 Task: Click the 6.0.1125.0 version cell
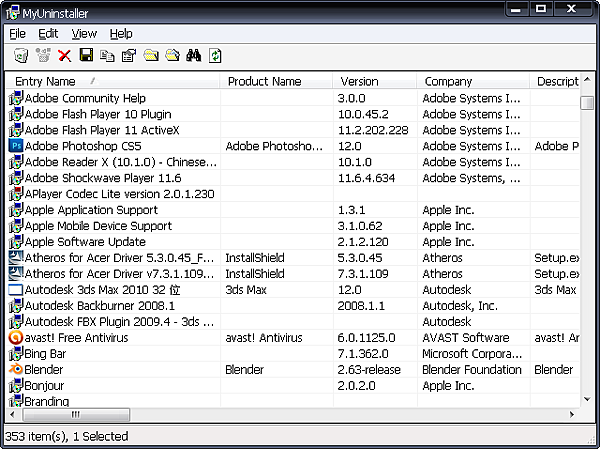pyautogui.click(x=366, y=338)
